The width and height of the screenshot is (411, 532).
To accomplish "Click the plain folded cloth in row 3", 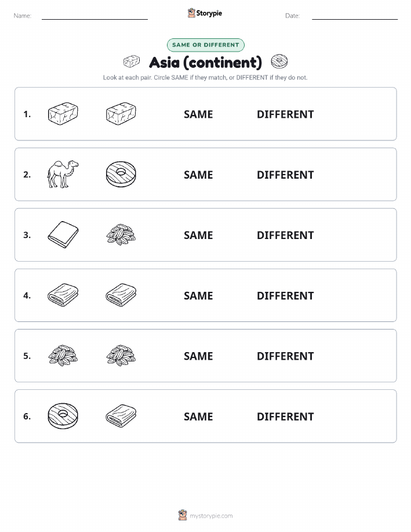I will (63, 234).
